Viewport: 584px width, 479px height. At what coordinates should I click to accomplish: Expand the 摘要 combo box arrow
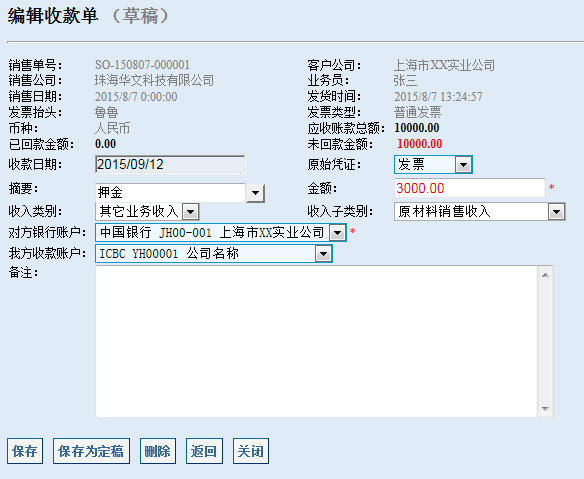tap(256, 193)
